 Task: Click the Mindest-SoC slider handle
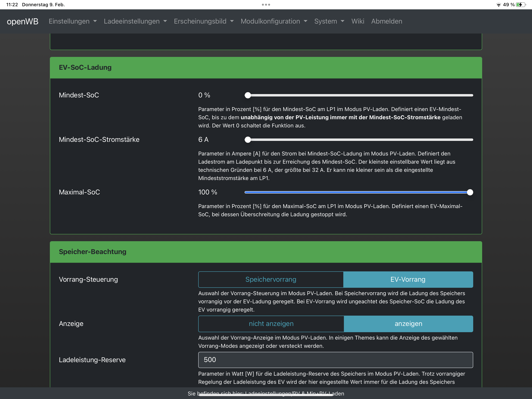(x=248, y=95)
